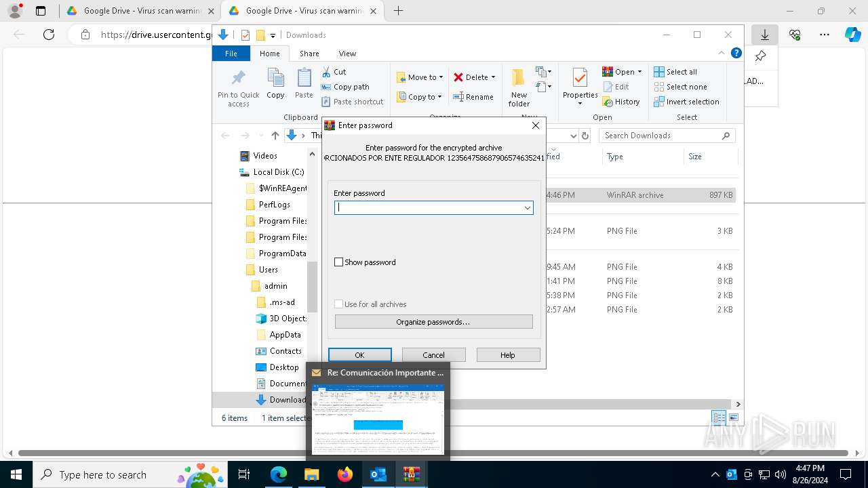Click the Properties icon in the ribbon
This screenshot has width=868, height=488.
coord(580,77)
